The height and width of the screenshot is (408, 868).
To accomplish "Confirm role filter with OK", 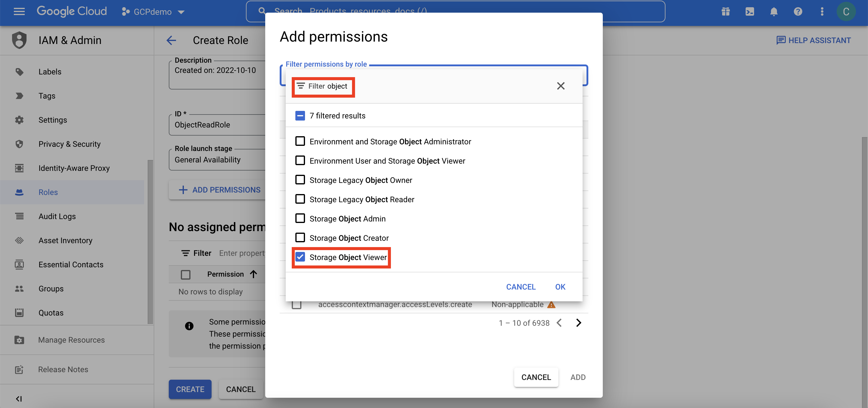I will pos(560,287).
